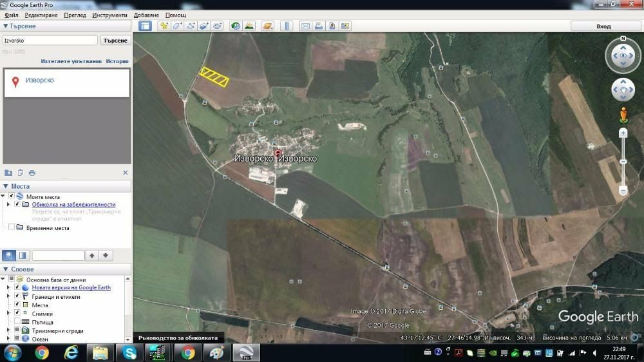Expand Обиколка на забележителности tree node

pyautogui.click(x=8, y=204)
